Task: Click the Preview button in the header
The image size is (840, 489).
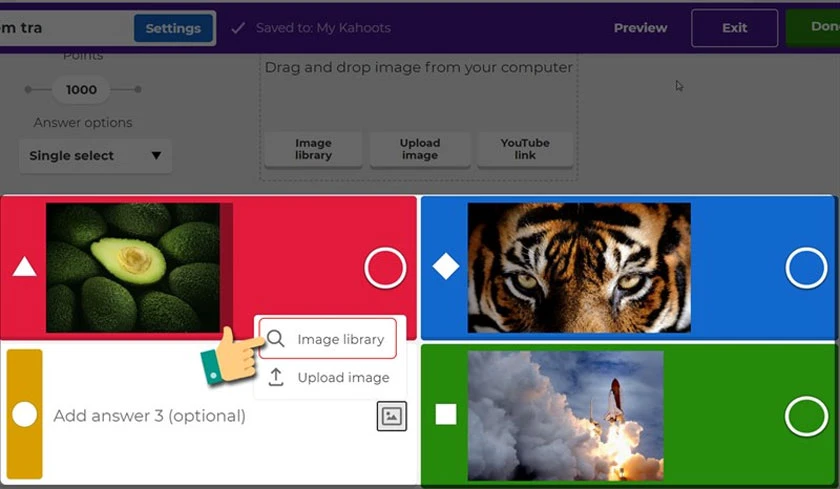Action: tap(641, 28)
